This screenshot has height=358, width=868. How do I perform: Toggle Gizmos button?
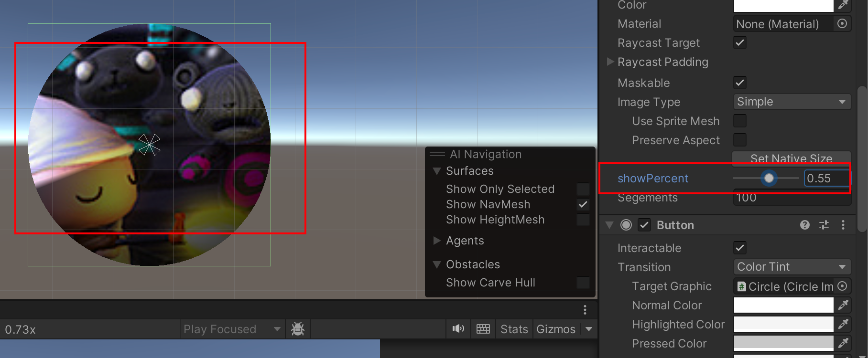click(556, 329)
